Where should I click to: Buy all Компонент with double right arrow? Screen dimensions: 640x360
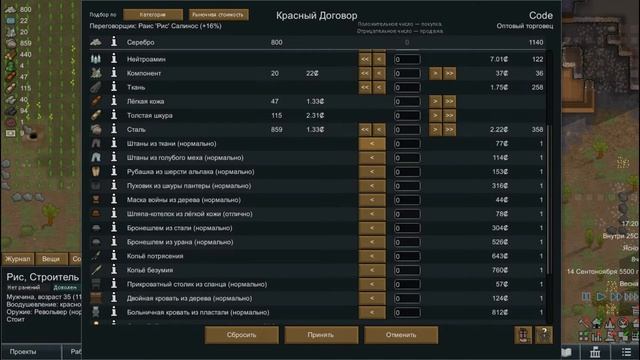tap(450, 73)
